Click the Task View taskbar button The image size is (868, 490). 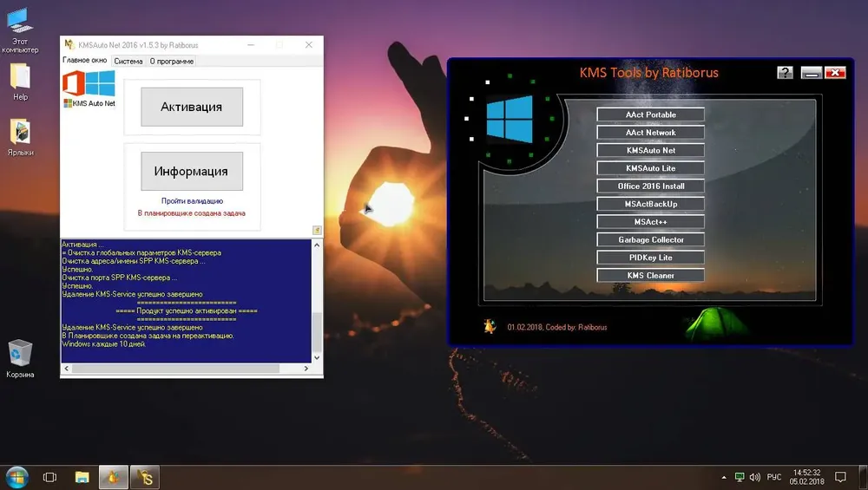(x=49, y=477)
